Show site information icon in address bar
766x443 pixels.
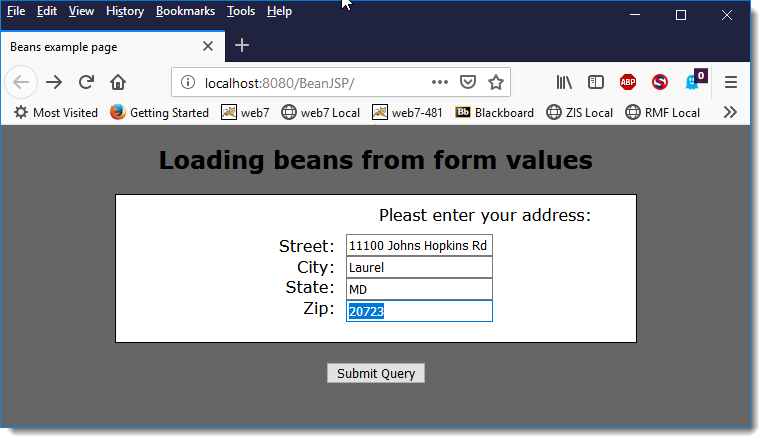(x=188, y=83)
